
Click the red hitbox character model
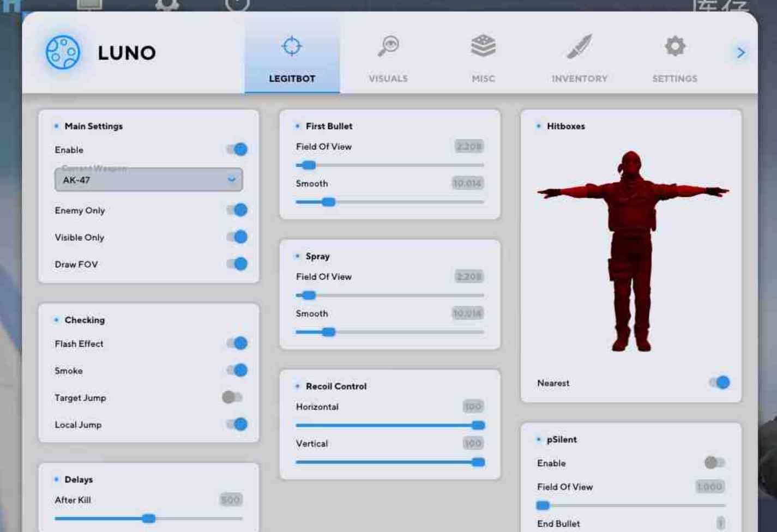(631, 251)
